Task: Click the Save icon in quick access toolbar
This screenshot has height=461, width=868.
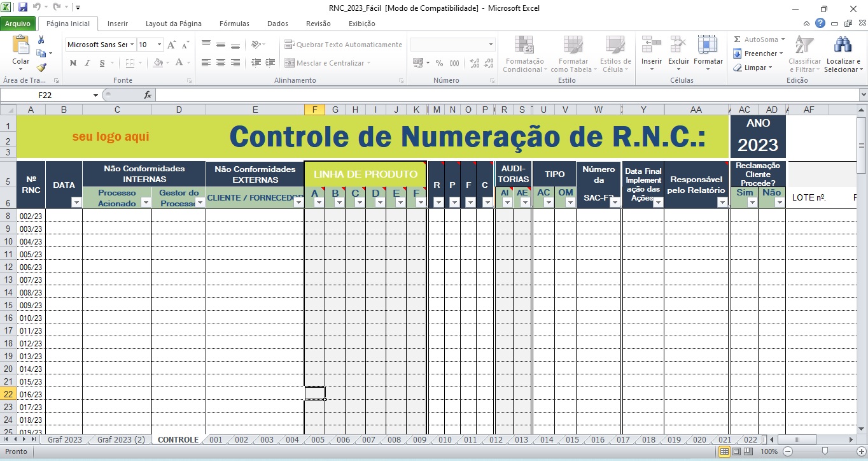Action: (23, 8)
